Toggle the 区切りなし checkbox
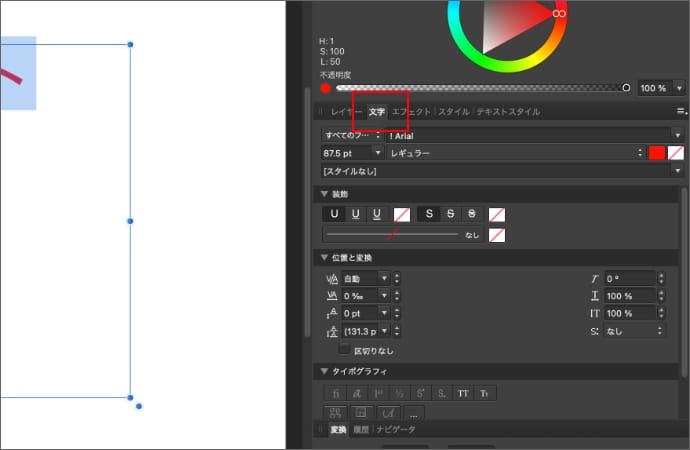This screenshot has width=690, height=450. click(x=345, y=350)
